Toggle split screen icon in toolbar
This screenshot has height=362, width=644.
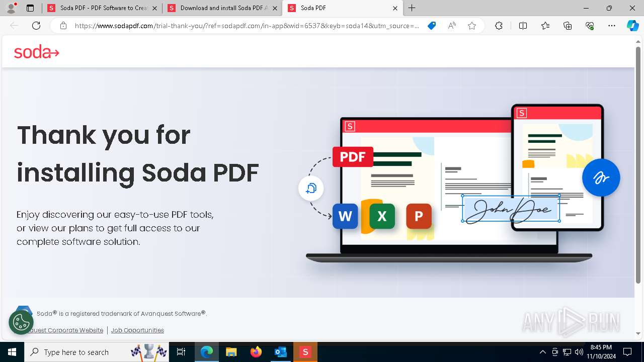[523, 26]
